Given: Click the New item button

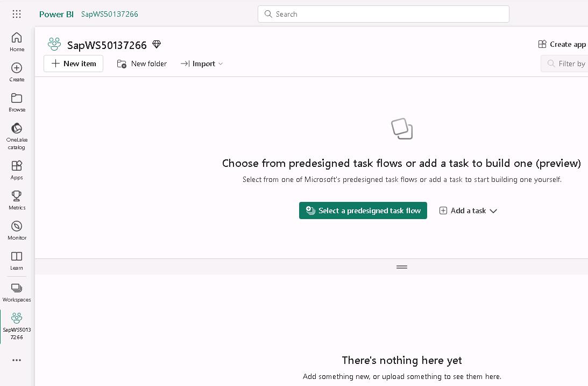Looking at the screenshot, I should click(74, 64).
